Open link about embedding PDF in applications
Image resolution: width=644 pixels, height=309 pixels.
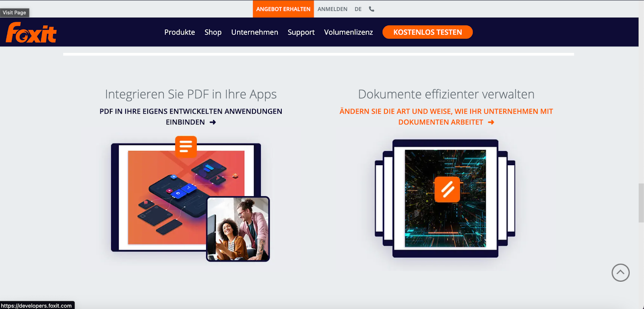191,116
